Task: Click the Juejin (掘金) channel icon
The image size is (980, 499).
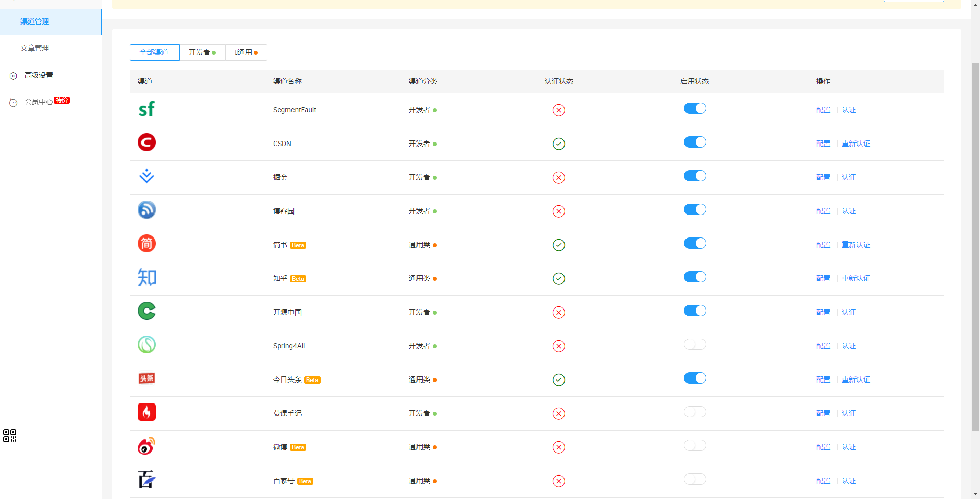Action: tap(146, 176)
